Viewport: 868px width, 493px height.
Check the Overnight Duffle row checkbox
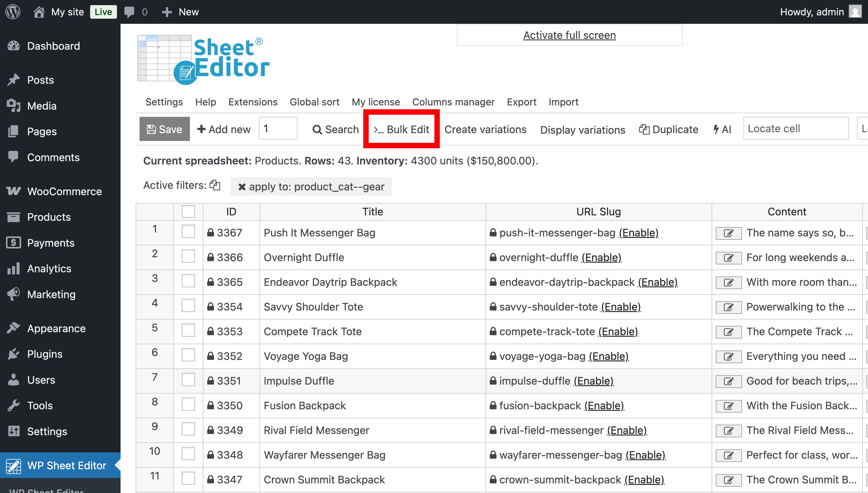[x=188, y=257]
